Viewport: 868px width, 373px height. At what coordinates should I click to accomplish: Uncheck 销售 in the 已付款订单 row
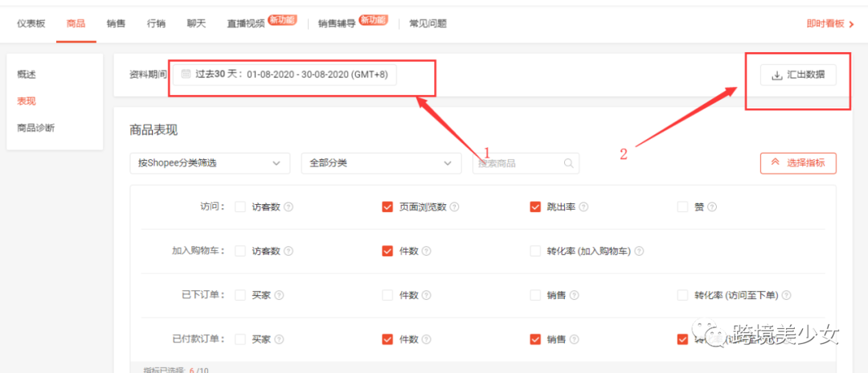tap(535, 339)
